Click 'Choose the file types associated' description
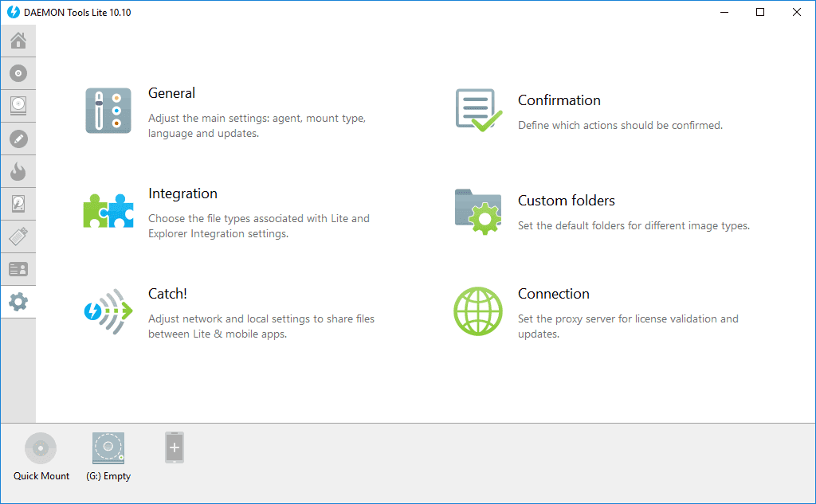 259,226
